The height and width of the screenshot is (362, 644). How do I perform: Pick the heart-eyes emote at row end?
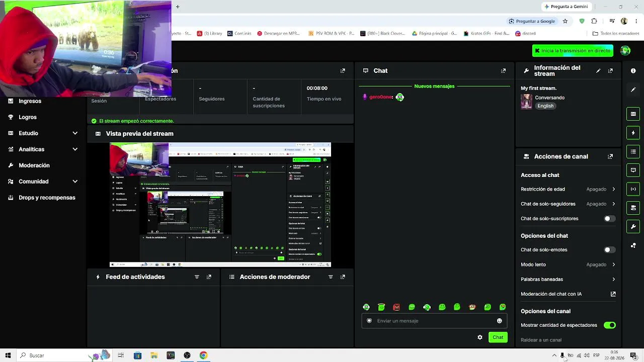503,307
